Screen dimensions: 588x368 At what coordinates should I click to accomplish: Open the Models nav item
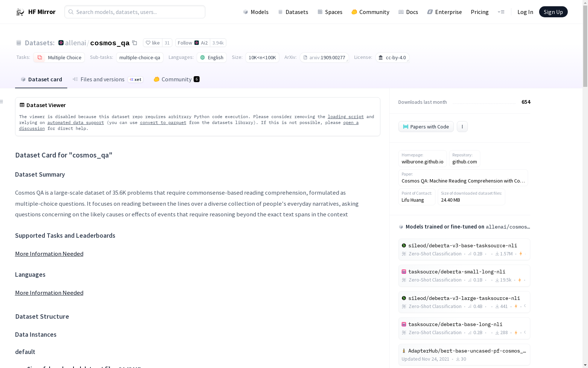pos(256,12)
